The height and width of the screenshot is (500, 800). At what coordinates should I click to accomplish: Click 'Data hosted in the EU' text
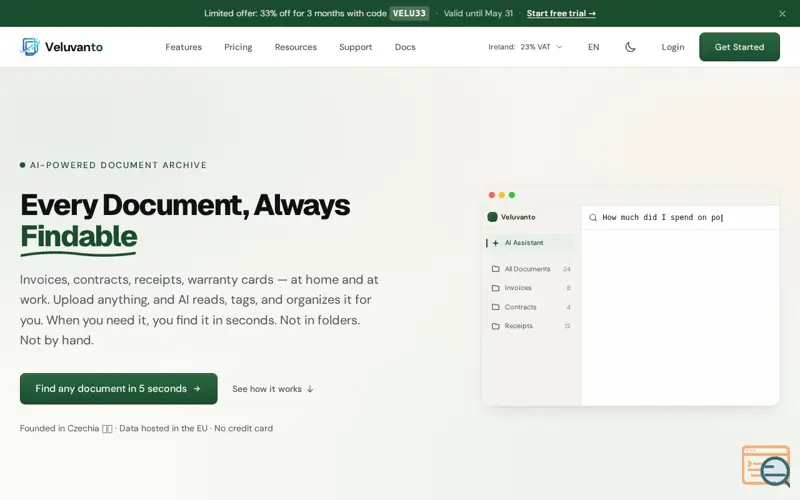(x=163, y=429)
